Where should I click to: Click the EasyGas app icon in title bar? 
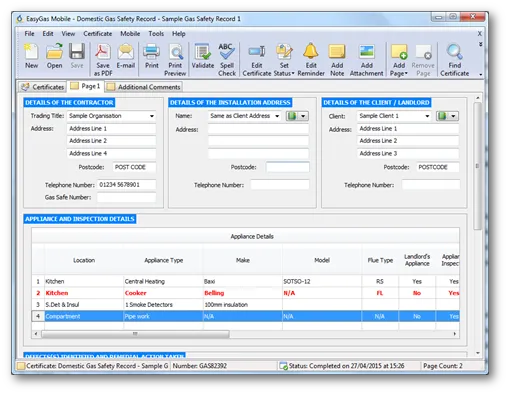20,19
